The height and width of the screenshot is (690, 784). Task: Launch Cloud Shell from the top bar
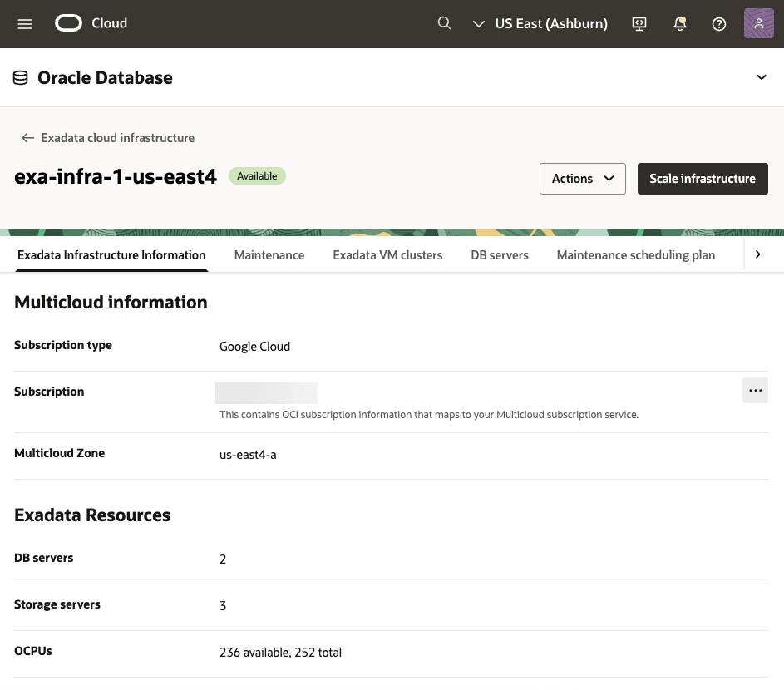tap(639, 23)
